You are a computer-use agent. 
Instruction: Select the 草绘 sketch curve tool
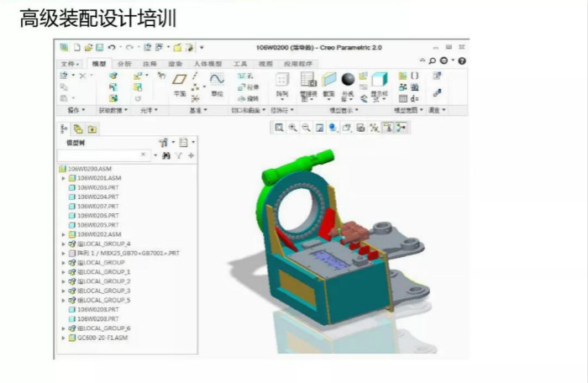(217, 85)
